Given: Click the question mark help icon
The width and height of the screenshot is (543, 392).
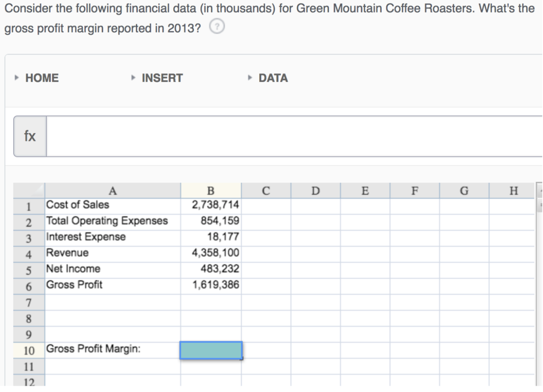Looking at the screenshot, I should tap(217, 27).
